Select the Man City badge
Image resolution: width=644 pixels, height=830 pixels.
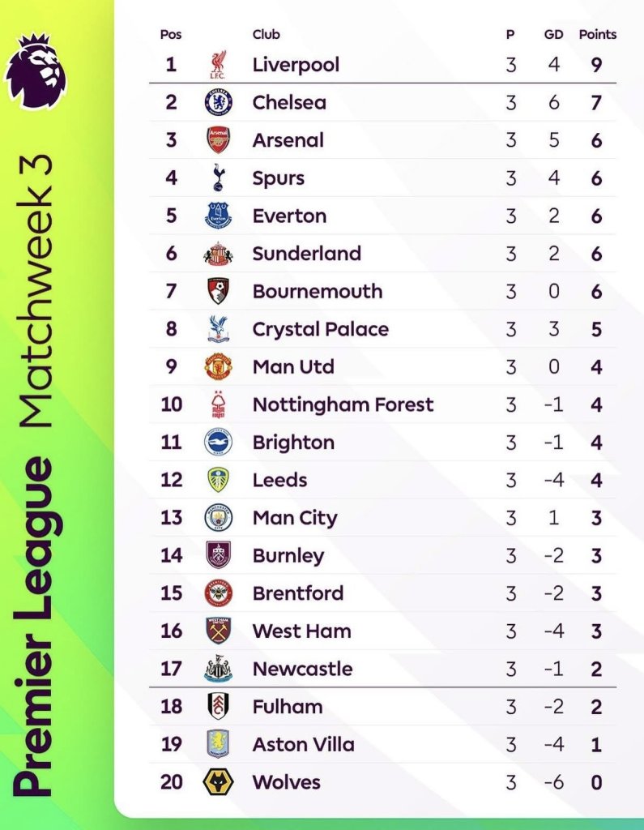click(x=219, y=517)
